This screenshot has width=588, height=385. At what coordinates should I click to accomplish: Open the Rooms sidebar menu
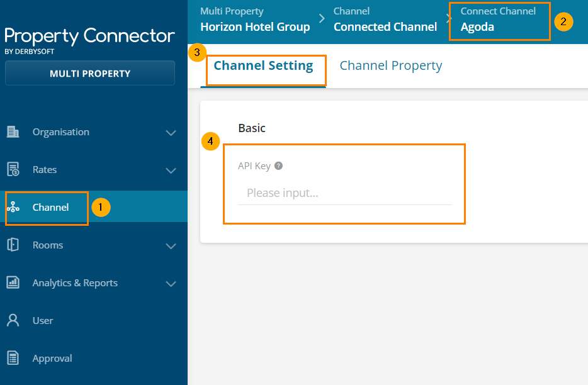(x=94, y=245)
